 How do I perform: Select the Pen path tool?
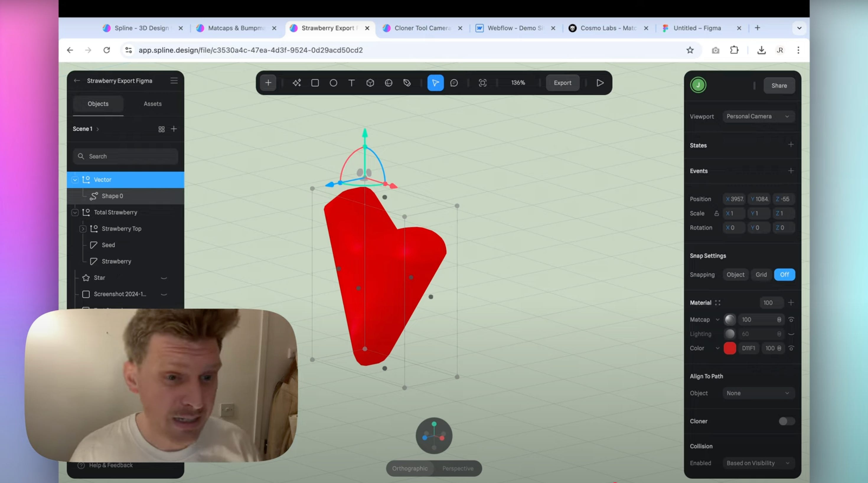(x=407, y=83)
